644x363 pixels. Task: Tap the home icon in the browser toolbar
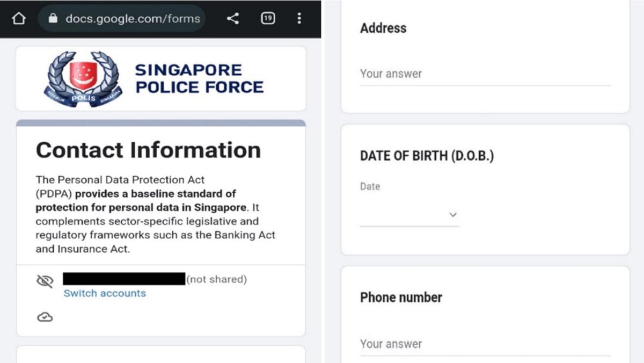(x=19, y=18)
